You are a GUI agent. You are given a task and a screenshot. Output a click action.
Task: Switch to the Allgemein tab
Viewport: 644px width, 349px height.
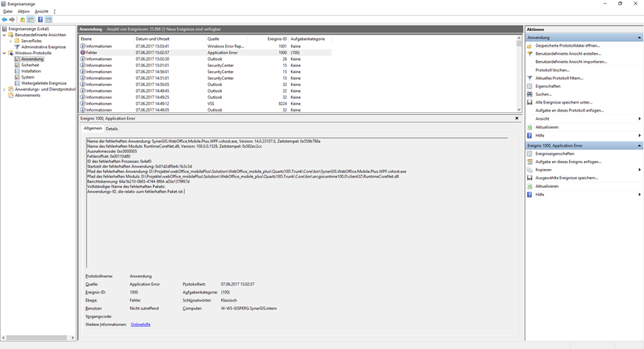93,128
